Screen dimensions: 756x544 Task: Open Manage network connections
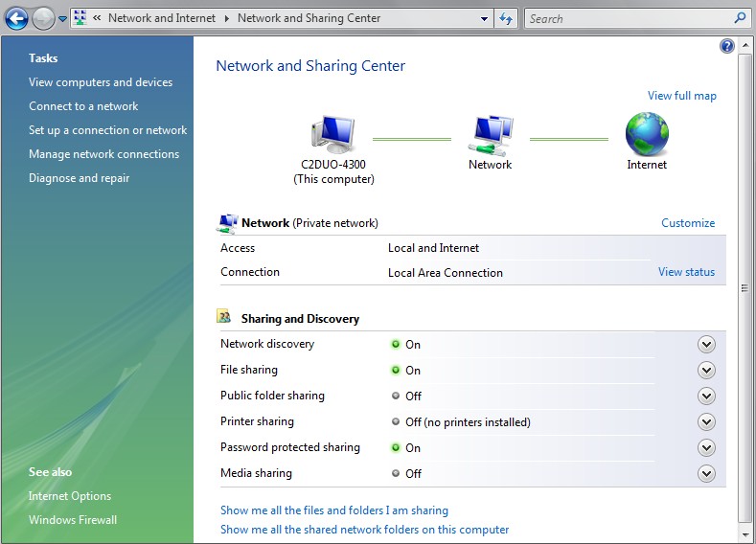103,154
